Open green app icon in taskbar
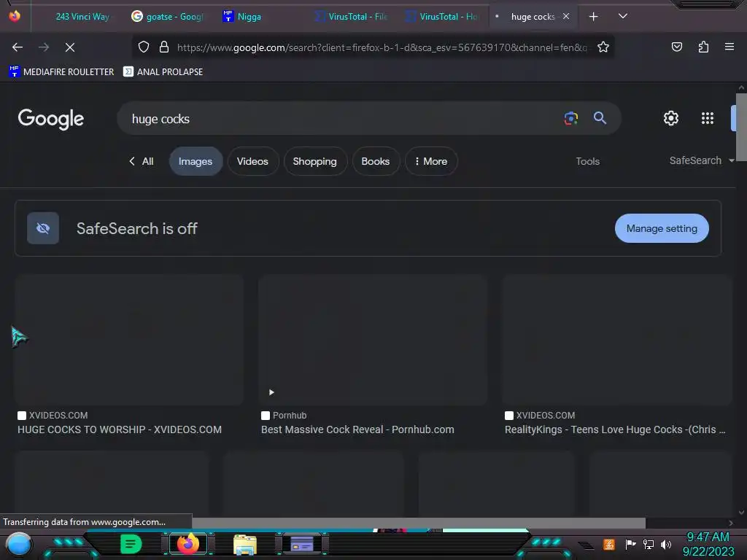This screenshot has height=560, width=747. [x=131, y=544]
